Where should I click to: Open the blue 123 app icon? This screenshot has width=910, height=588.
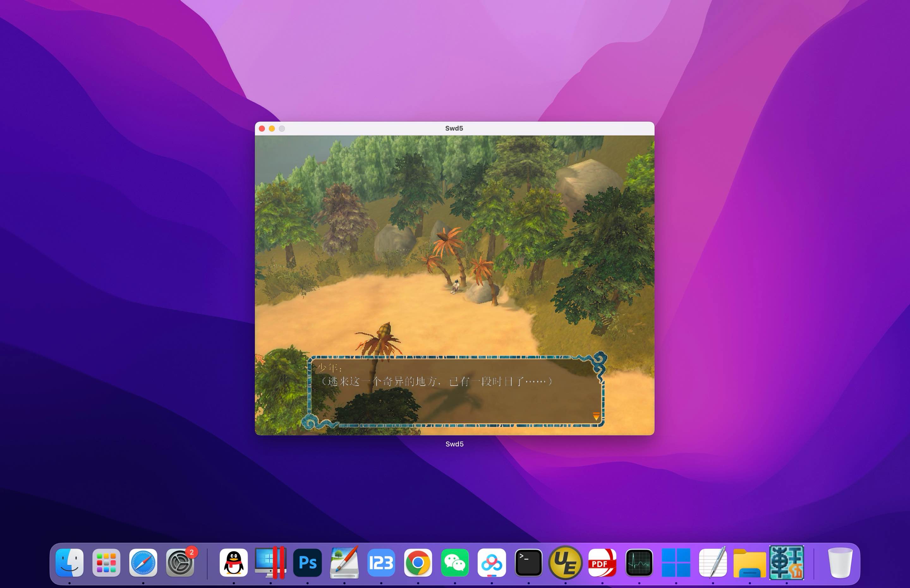(381, 562)
